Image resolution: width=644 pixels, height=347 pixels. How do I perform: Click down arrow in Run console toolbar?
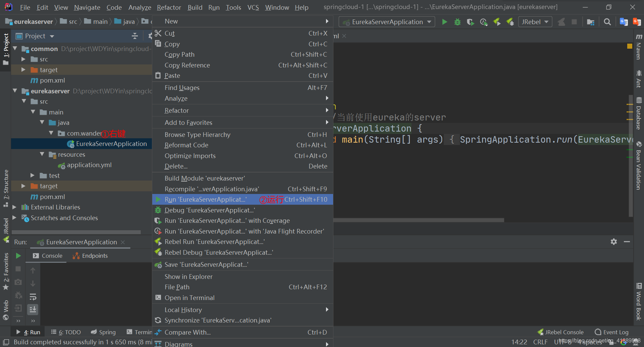coord(33,284)
